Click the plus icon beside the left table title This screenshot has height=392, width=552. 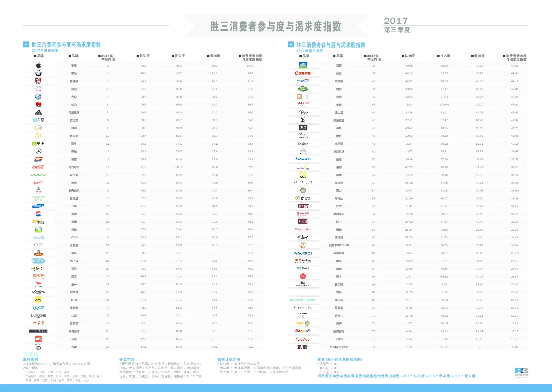tap(26, 44)
